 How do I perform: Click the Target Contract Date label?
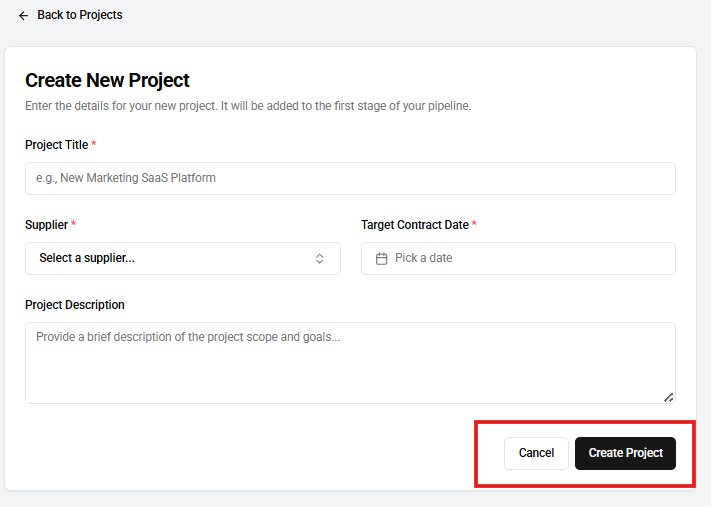pyautogui.click(x=414, y=225)
